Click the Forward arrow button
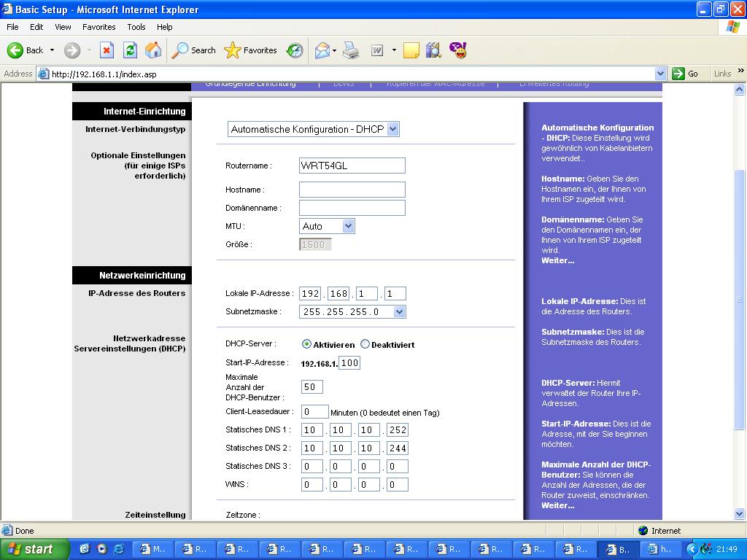Image resolution: width=747 pixels, height=560 pixels. [x=72, y=50]
